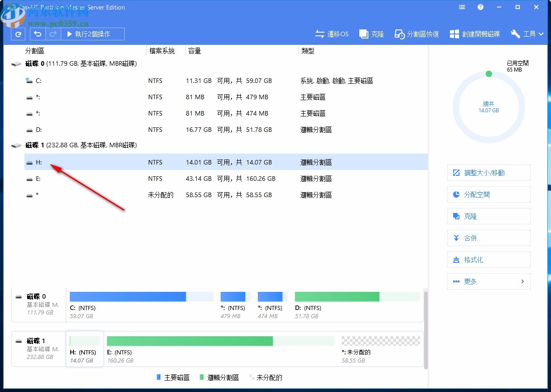
Task: Undo the last pending operation
Action: [x=38, y=34]
